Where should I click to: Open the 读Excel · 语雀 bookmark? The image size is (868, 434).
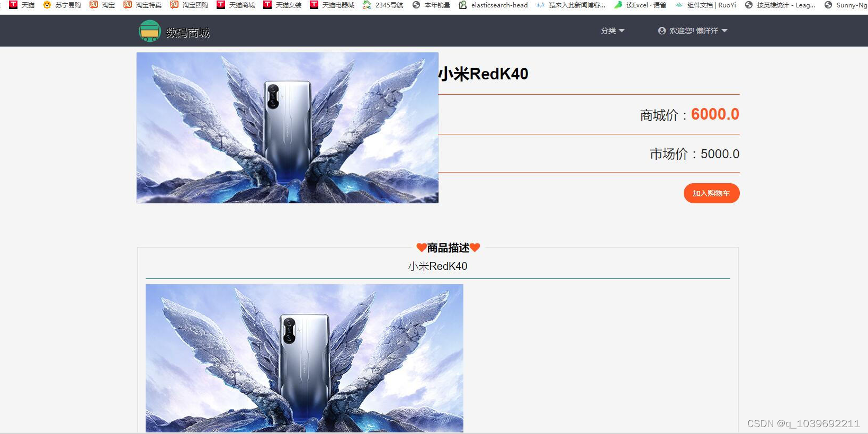(640, 5)
